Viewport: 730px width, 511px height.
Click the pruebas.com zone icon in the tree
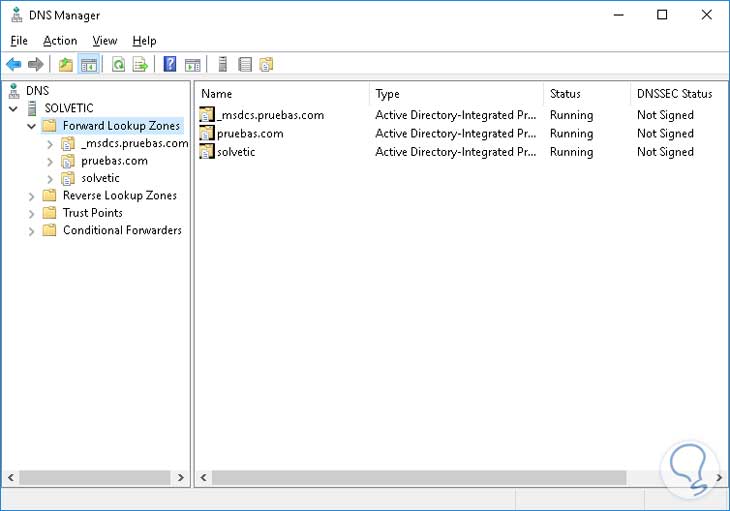(68, 161)
